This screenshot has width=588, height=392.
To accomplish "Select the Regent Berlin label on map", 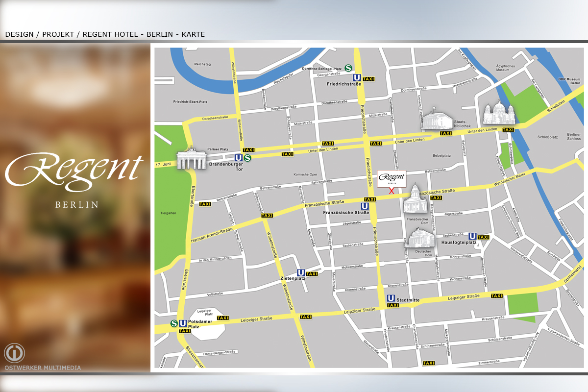I will tap(392, 178).
